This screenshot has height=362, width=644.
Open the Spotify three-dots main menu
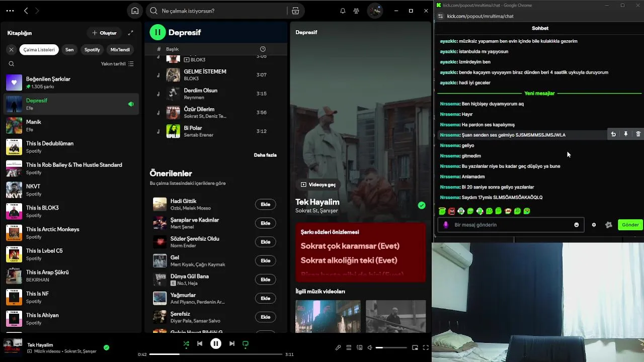pyautogui.click(x=10, y=11)
